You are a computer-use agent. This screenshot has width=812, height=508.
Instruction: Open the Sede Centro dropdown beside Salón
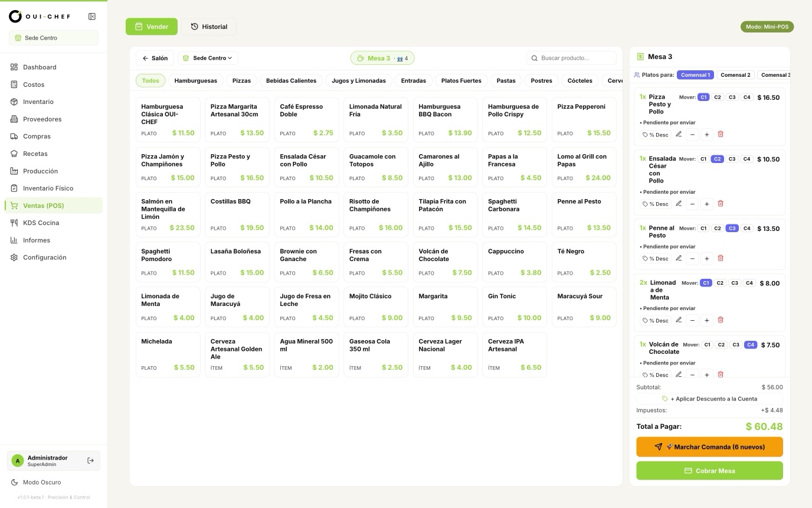pos(208,58)
